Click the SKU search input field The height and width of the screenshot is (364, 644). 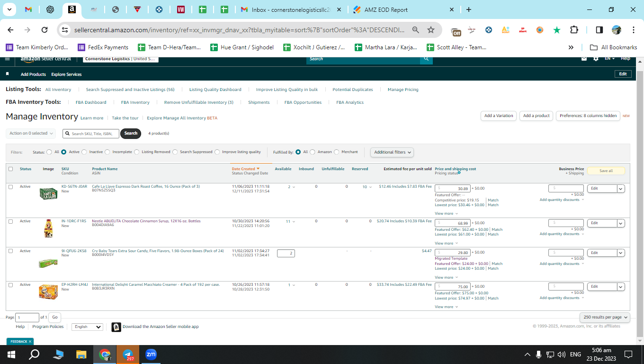pyautogui.click(x=90, y=134)
